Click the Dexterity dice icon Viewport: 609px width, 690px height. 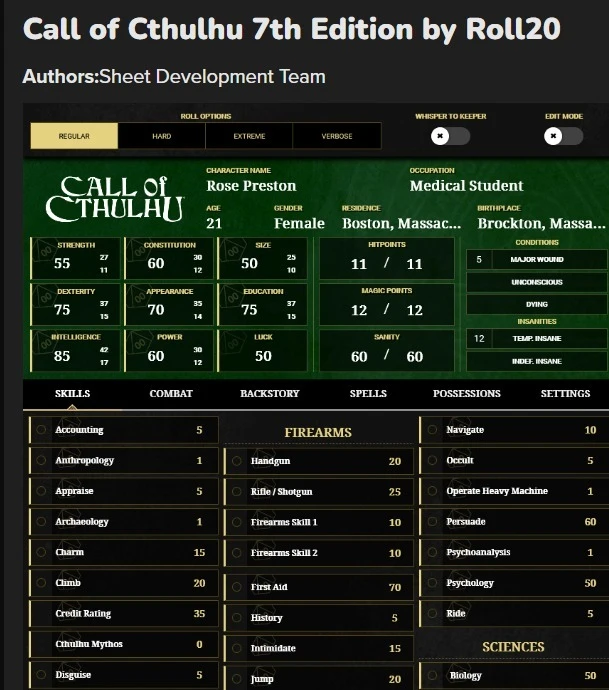coord(45,296)
